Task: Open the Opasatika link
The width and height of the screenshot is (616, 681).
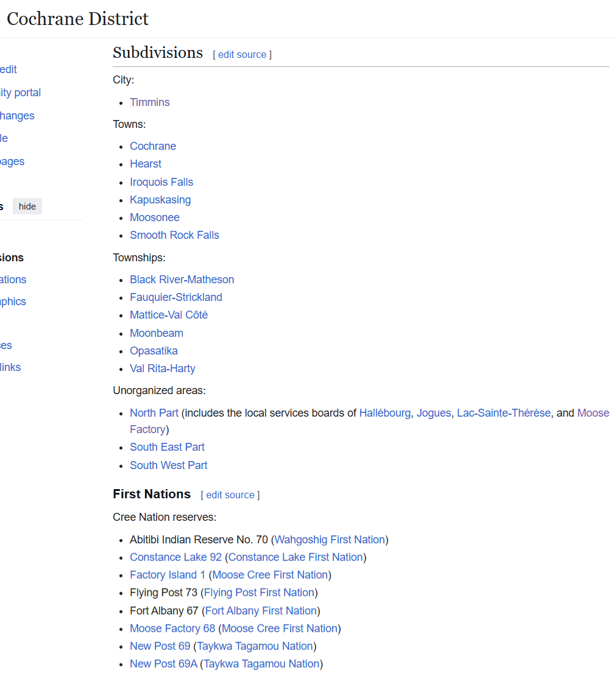Action: click(x=154, y=350)
